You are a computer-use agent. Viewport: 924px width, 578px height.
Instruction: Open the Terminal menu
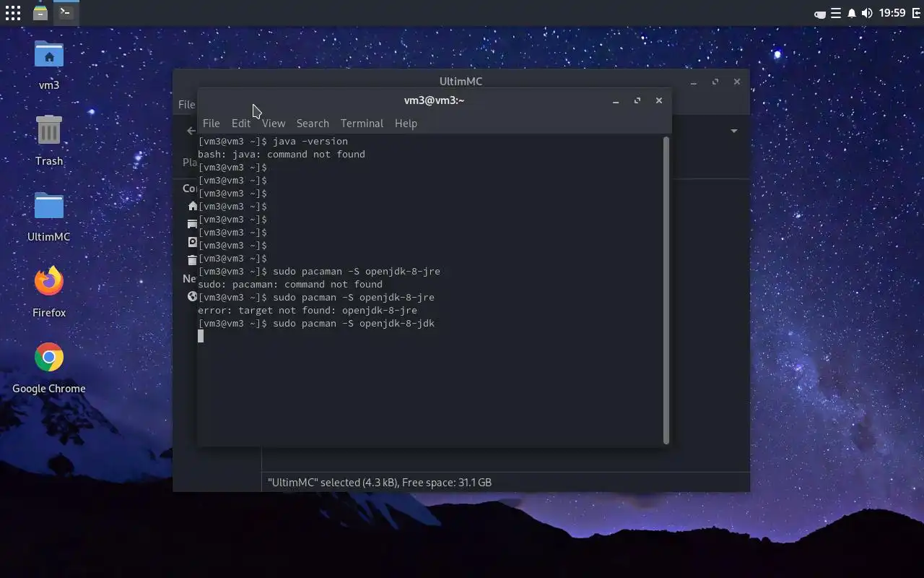click(x=362, y=124)
